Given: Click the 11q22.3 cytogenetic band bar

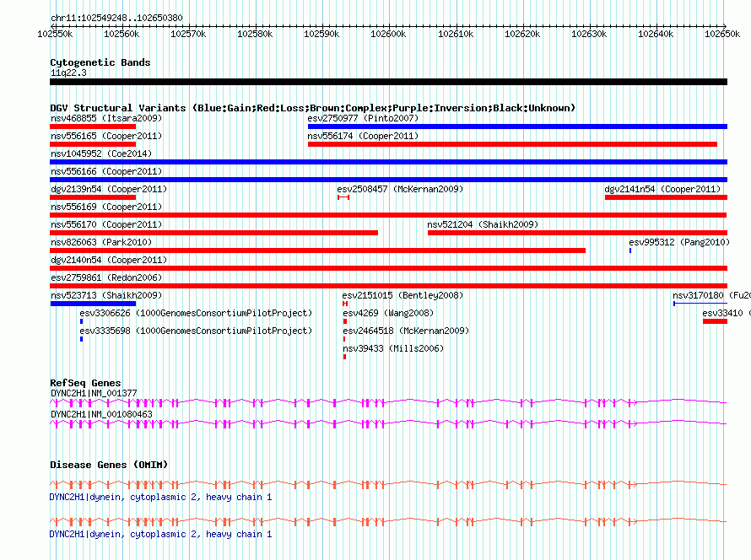Looking at the screenshot, I should (388, 82).
